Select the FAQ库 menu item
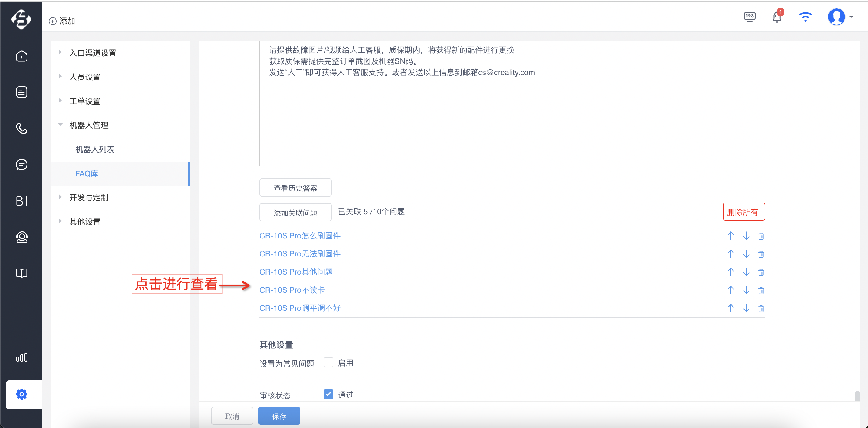Viewport: 868px width, 428px height. click(x=87, y=174)
